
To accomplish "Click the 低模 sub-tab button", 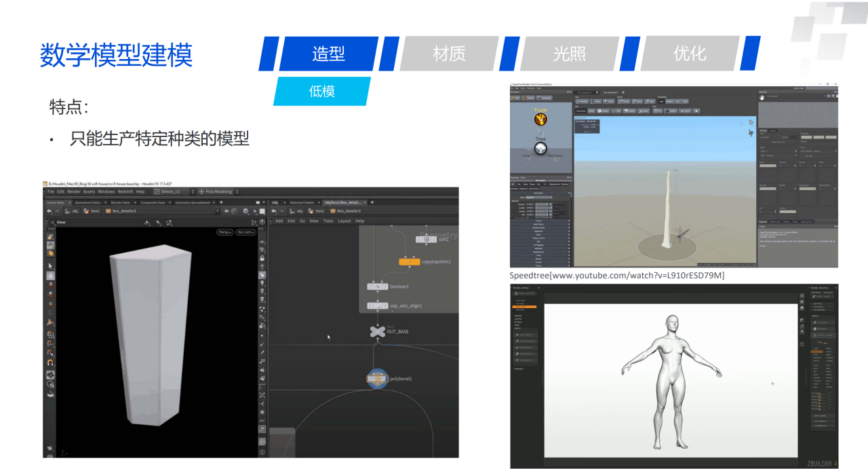I will 322,91.
